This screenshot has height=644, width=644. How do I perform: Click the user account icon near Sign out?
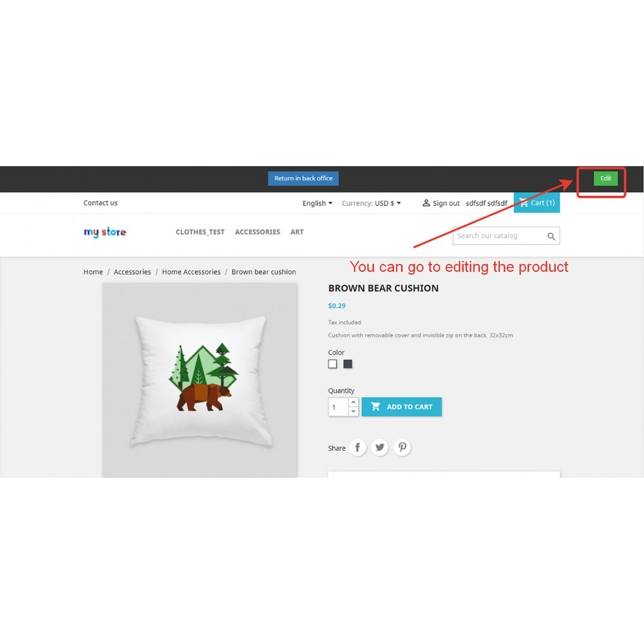(426, 203)
